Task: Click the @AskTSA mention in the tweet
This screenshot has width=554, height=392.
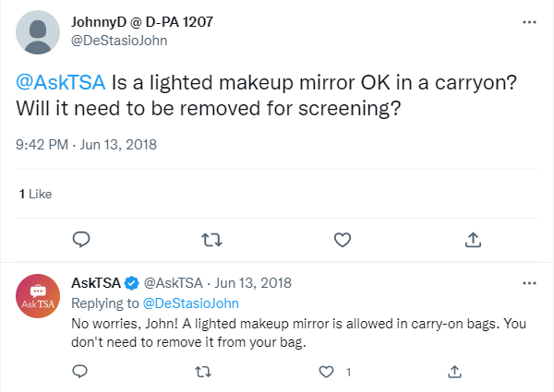Action: [62, 82]
